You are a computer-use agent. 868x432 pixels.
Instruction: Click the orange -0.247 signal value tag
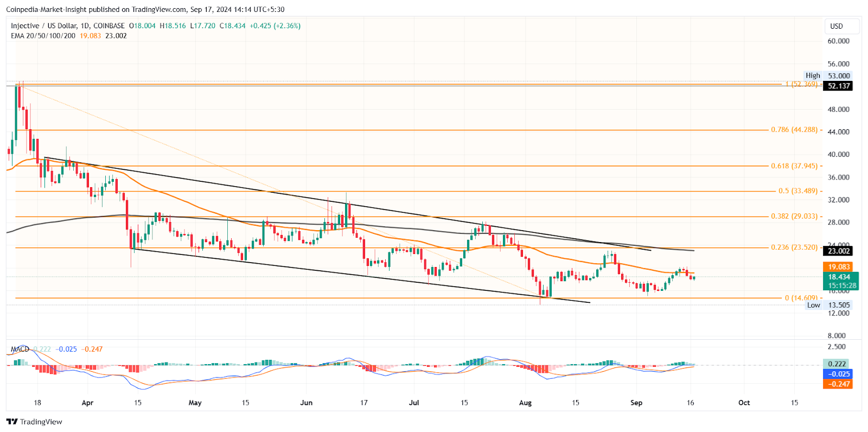pyautogui.click(x=837, y=384)
